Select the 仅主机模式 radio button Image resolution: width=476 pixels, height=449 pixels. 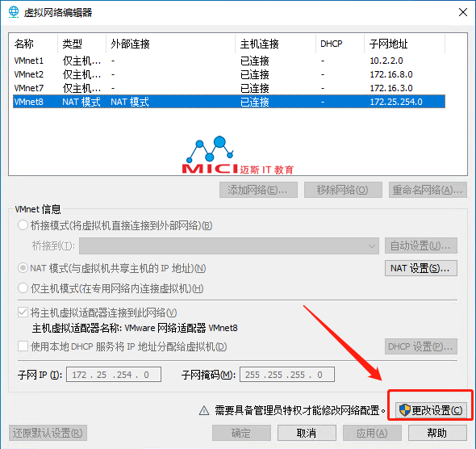[x=23, y=288]
